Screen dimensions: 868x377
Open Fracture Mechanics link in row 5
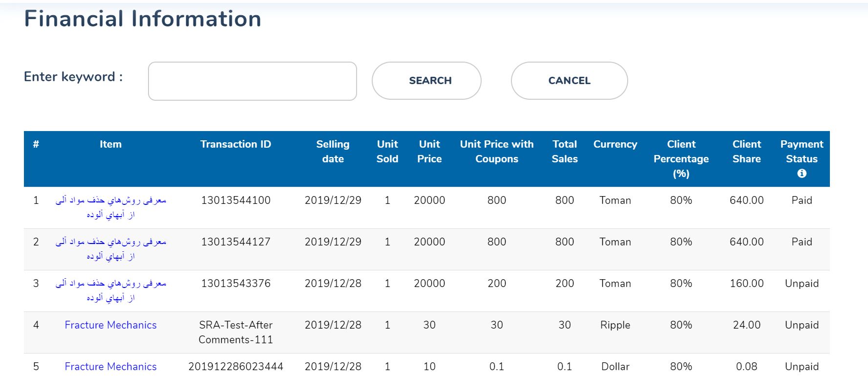click(111, 367)
